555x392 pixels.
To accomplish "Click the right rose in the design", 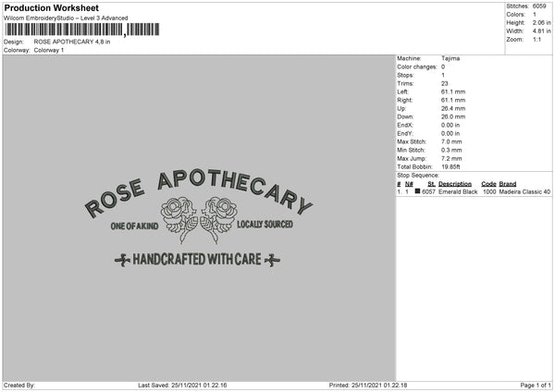I will 218,219.
